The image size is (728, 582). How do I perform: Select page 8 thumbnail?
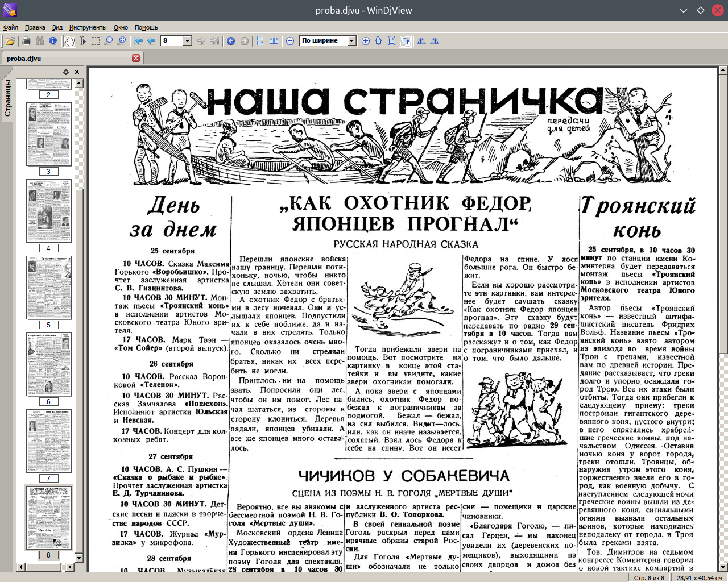(x=49, y=518)
